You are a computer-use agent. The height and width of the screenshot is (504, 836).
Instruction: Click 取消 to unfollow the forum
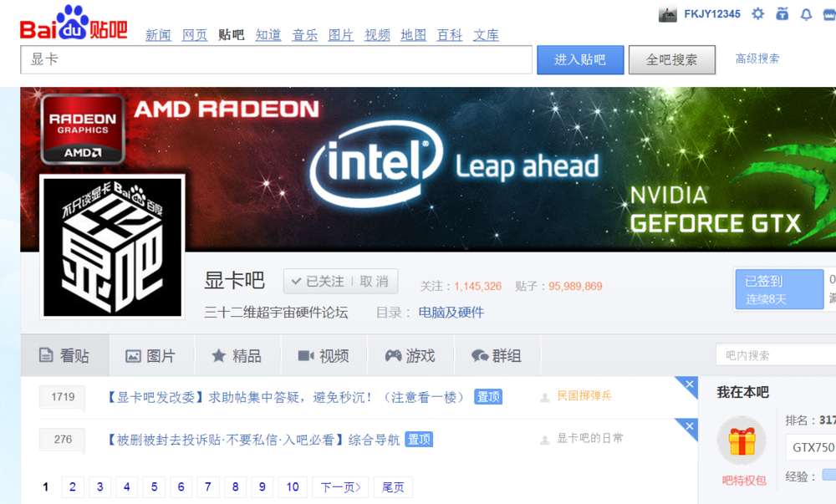point(375,282)
